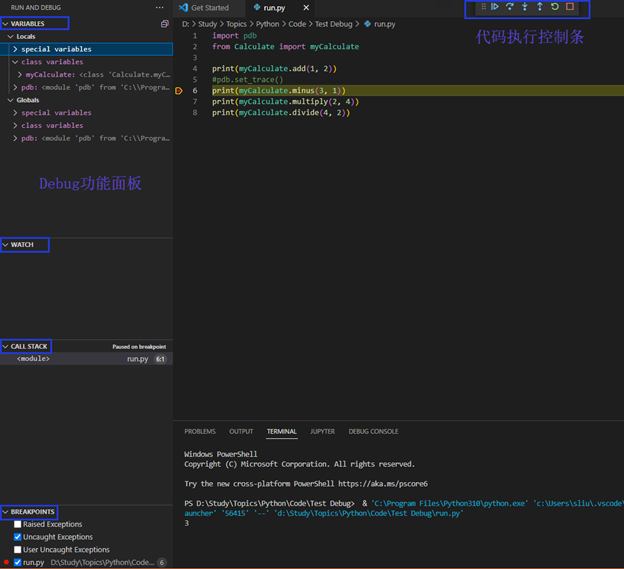
Task: Click the Python breadcrumb path segment
Action: (x=268, y=23)
